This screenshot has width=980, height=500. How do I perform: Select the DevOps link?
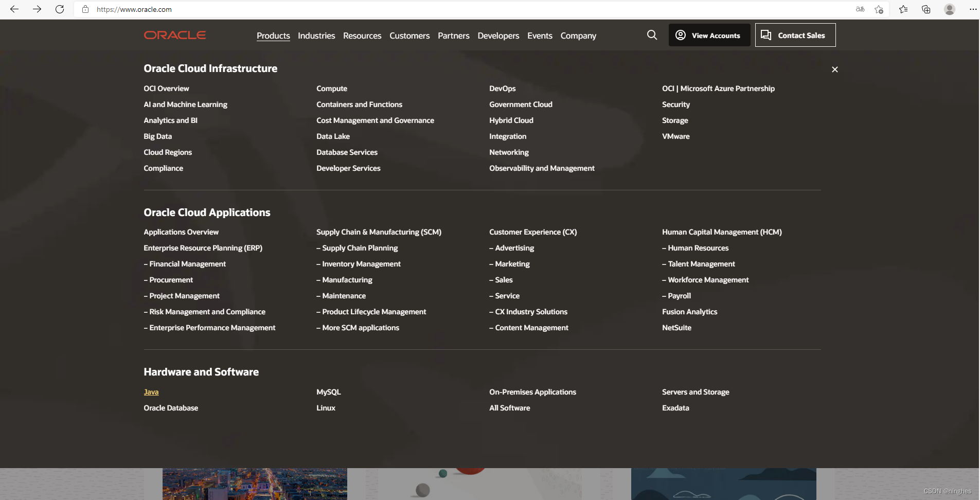tap(502, 88)
